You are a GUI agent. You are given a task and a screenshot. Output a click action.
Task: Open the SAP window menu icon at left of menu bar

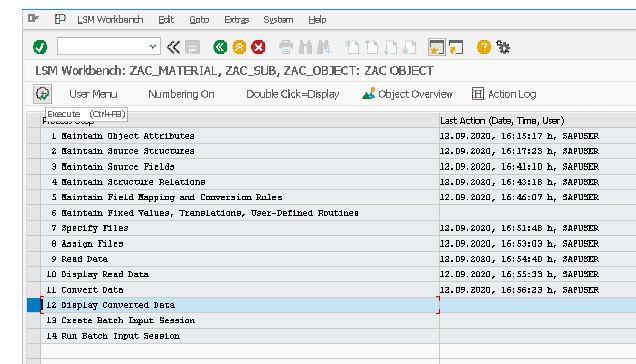33,18
